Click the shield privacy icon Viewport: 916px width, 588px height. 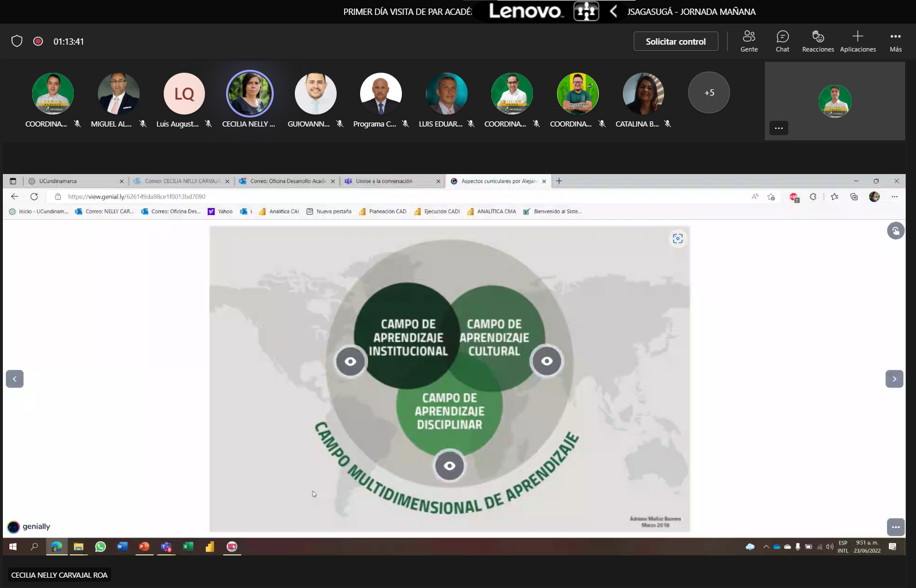point(17,41)
